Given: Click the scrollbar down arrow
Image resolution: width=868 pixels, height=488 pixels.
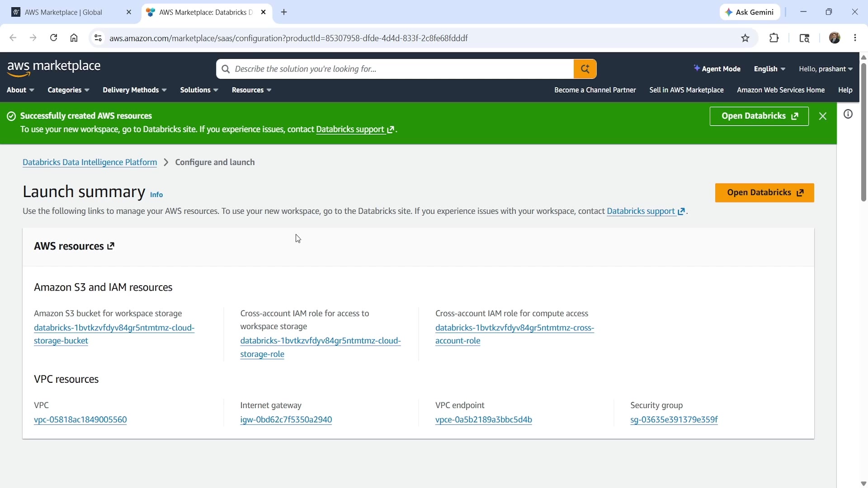Looking at the screenshot, I should pos(863,483).
